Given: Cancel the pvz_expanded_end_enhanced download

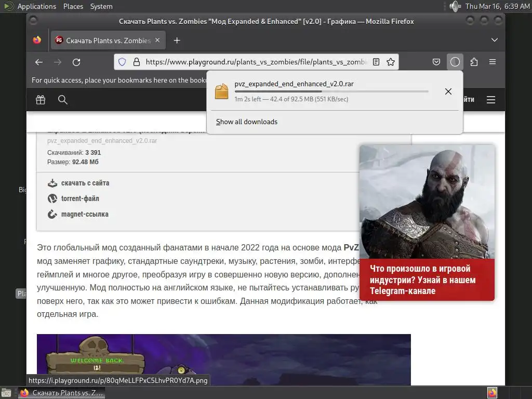Looking at the screenshot, I should pos(448,91).
